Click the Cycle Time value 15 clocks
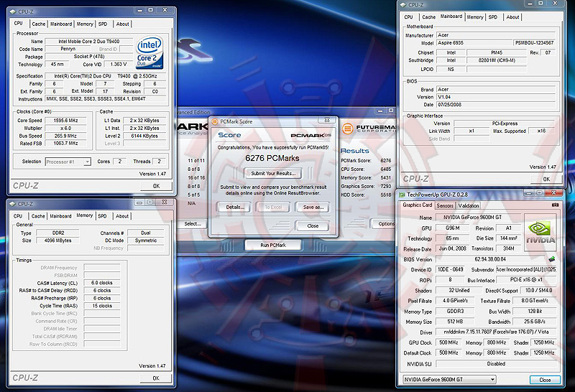The height and width of the screenshot is (392, 575). coord(102,306)
